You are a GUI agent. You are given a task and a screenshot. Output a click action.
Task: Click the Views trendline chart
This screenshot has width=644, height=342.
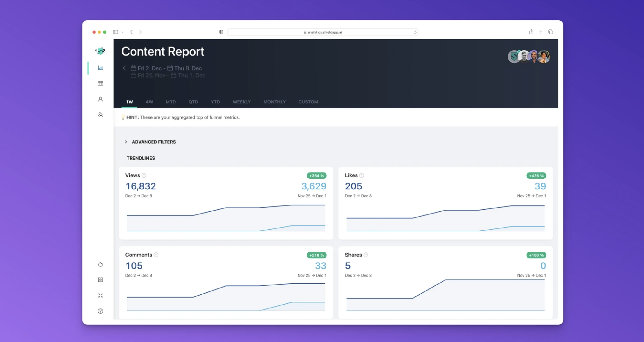(x=226, y=218)
